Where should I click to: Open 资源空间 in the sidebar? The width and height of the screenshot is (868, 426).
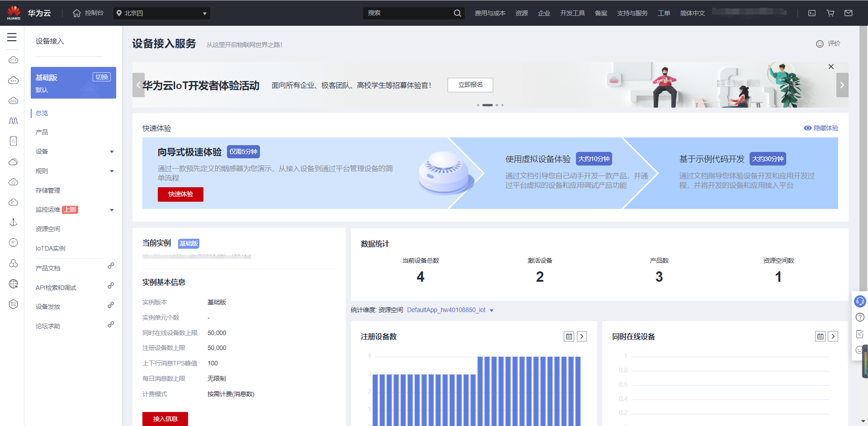(48, 229)
